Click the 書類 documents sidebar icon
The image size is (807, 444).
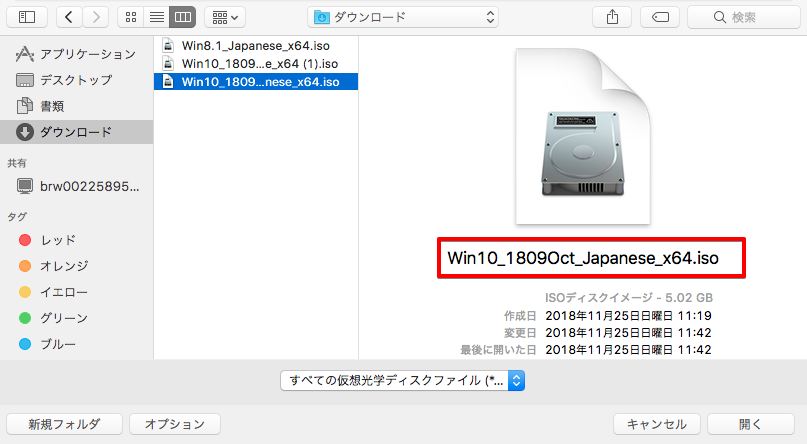coord(25,106)
